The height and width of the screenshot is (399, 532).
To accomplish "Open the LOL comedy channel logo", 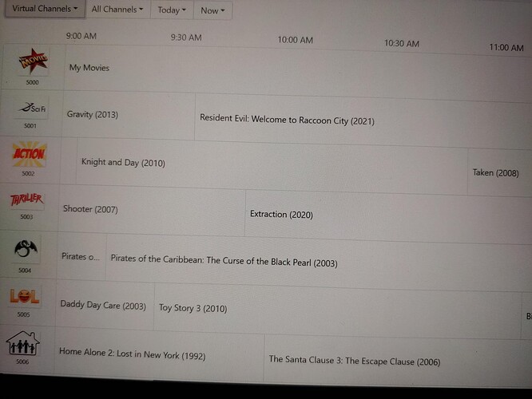I will pos(24,296).
